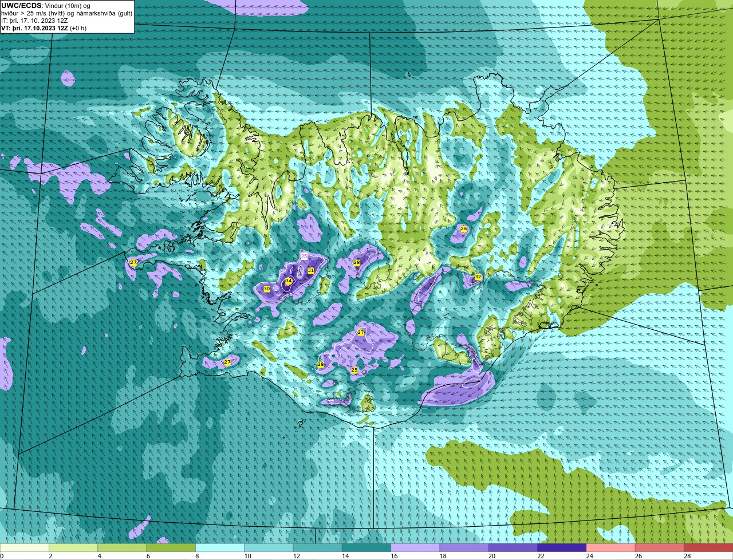Click the legend scale number 8
The width and height of the screenshot is (733, 560).
coord(197,556)
